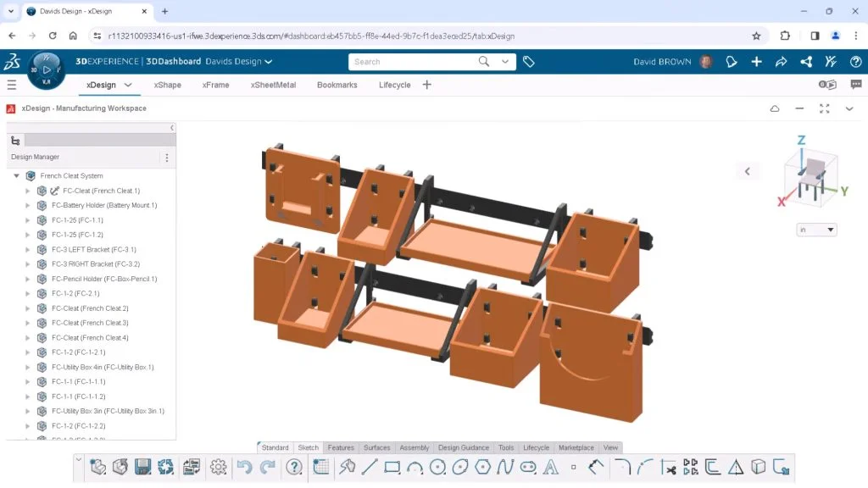868x488 pixels.
Task: Select the Rectangle sketch tool
Action: point(392,467)
